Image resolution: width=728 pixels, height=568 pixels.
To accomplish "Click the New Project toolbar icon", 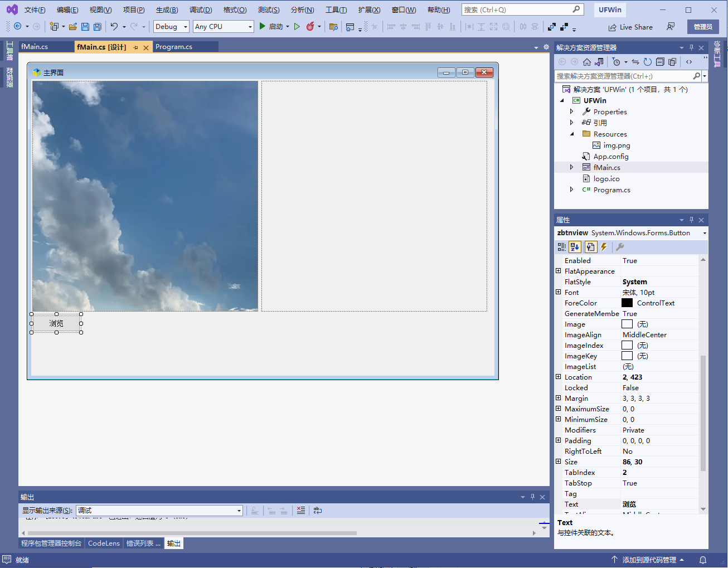I will point(54,26).
